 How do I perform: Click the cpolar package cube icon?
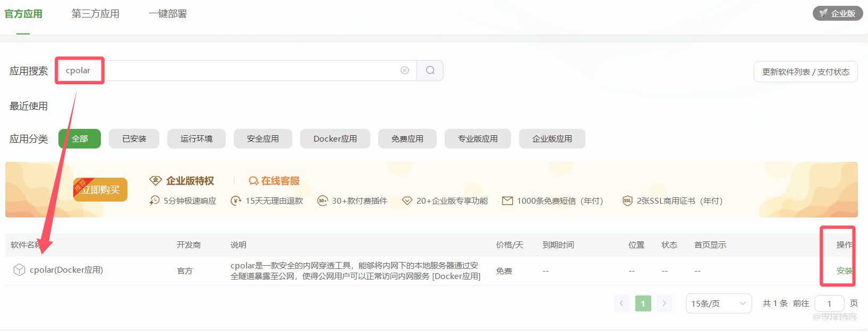19,270
